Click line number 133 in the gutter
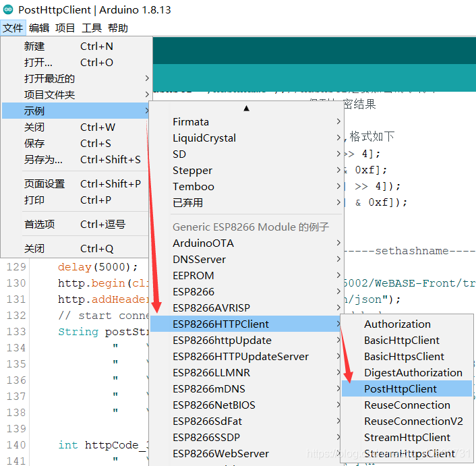476x466 pixels. 16,332
